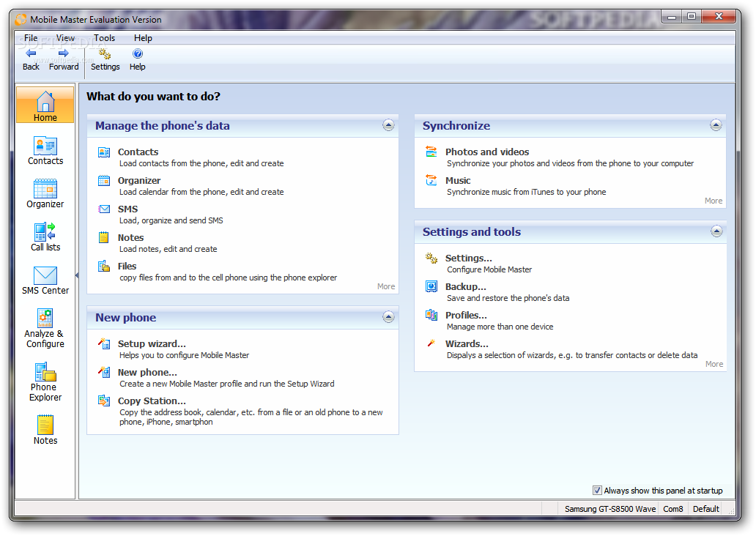Click 'Synchronize music from iTunes to your phone'

point(526,193)
